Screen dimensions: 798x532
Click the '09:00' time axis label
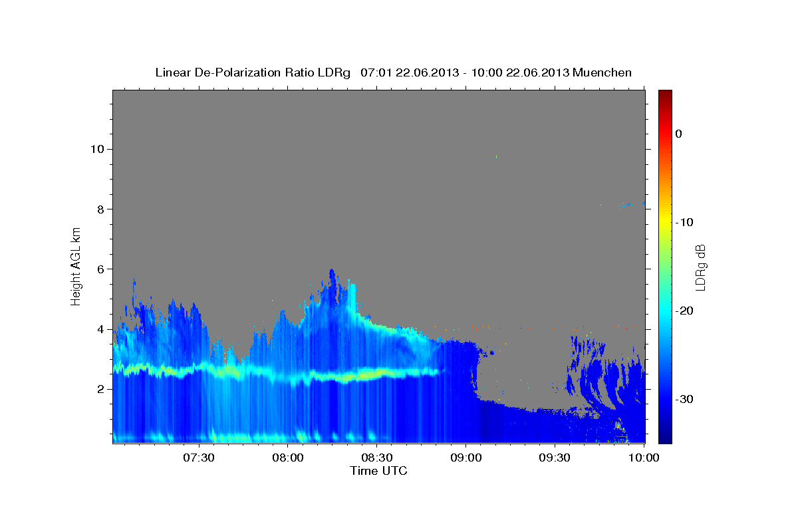coord(465,458)
